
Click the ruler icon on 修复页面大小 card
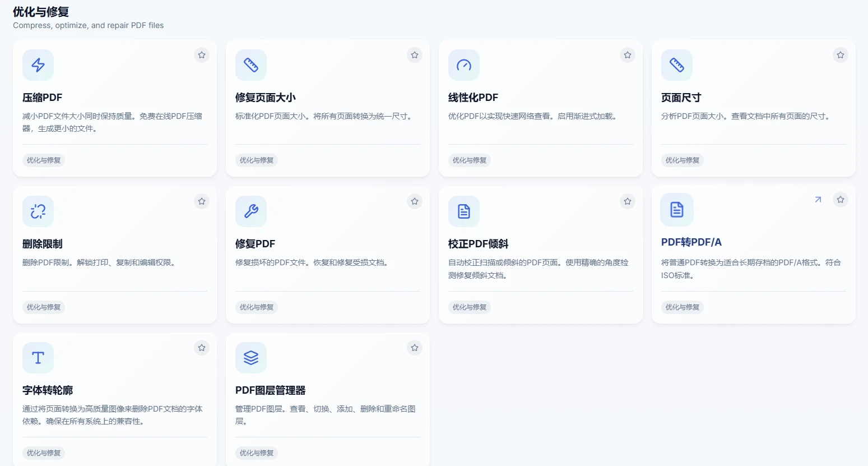(x=250, y=65)
